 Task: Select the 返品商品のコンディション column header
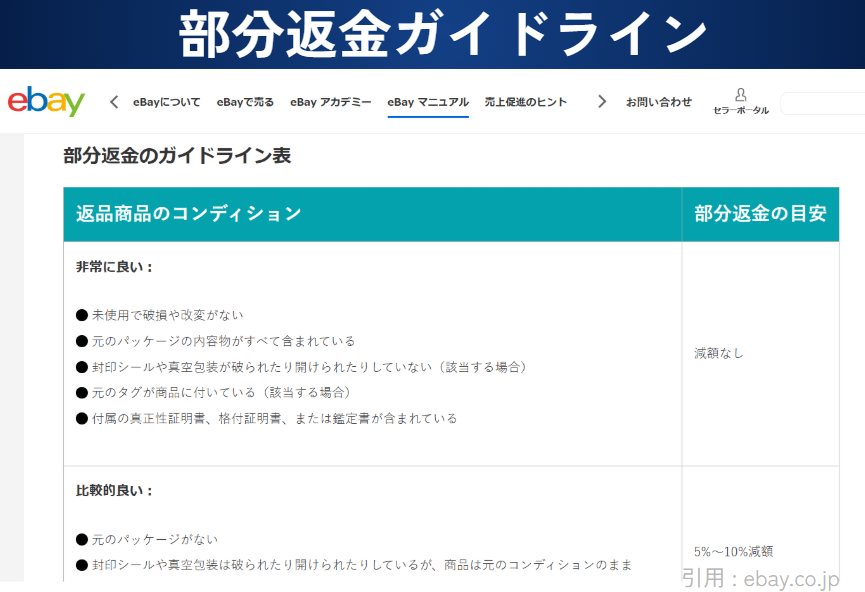point(188,214)
